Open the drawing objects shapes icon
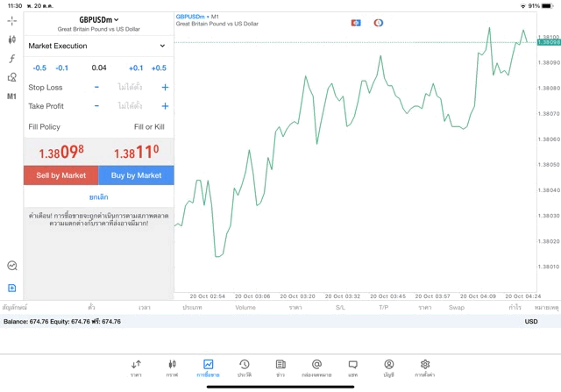The width and height of the screenshot is (561, 392). point(11,78)
